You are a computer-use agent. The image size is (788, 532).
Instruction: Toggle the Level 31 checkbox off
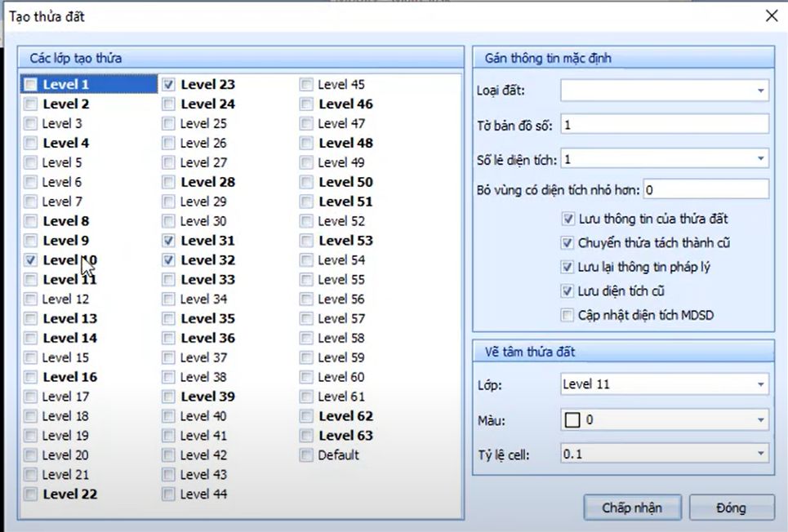pos(169,241)
